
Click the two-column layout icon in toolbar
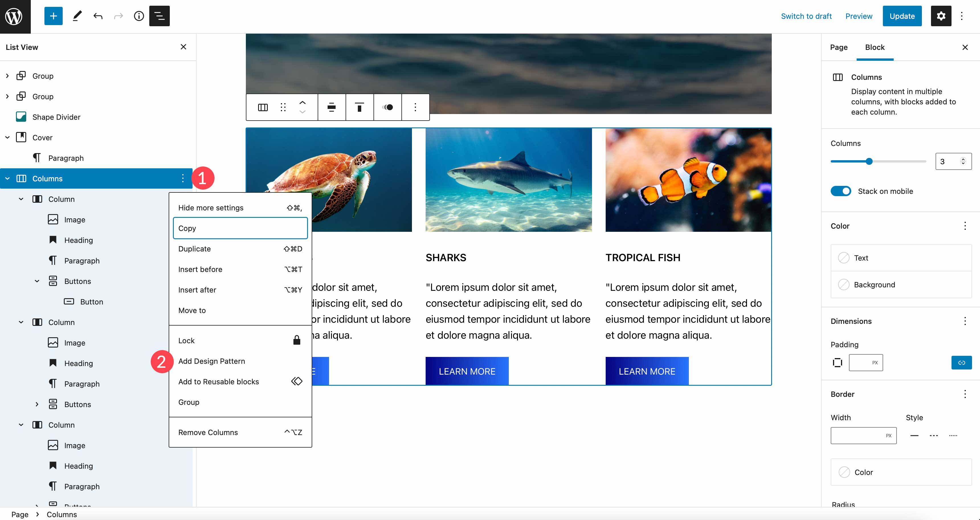coord(262,107)
